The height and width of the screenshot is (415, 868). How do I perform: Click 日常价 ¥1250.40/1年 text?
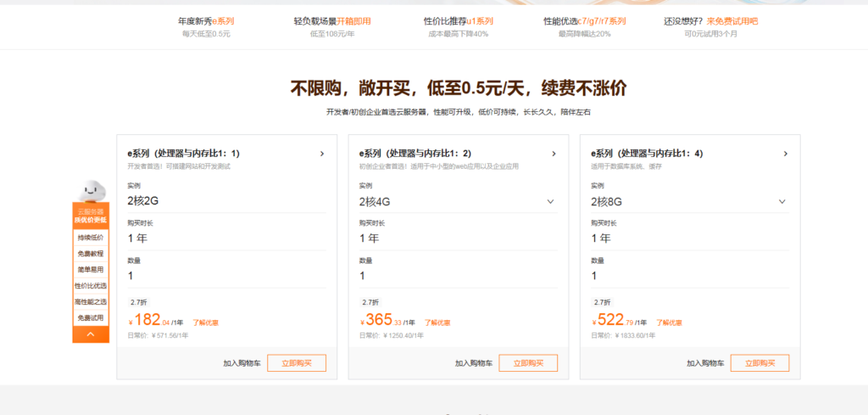392,335
